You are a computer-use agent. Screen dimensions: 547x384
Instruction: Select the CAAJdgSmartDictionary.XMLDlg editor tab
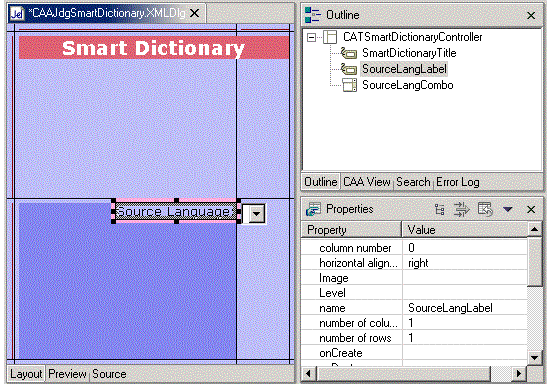(x=106, y=13)
